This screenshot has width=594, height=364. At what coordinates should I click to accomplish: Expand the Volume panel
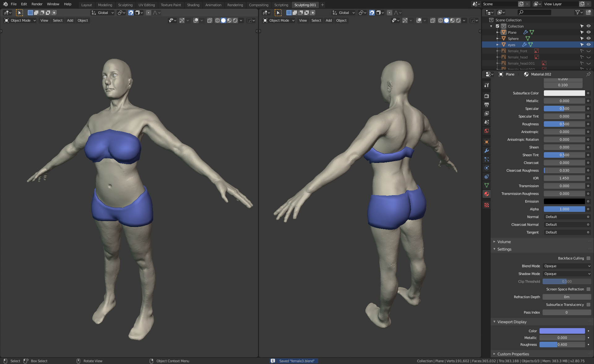click(x=504, y=242)
